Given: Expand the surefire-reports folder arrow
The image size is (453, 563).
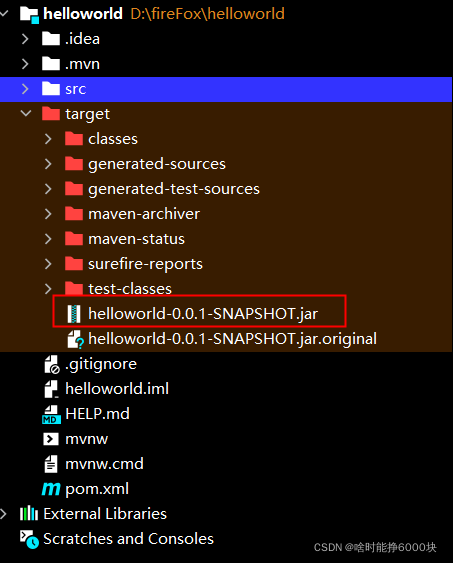Looking at the screenshot, I should click(x=48, y=264).
